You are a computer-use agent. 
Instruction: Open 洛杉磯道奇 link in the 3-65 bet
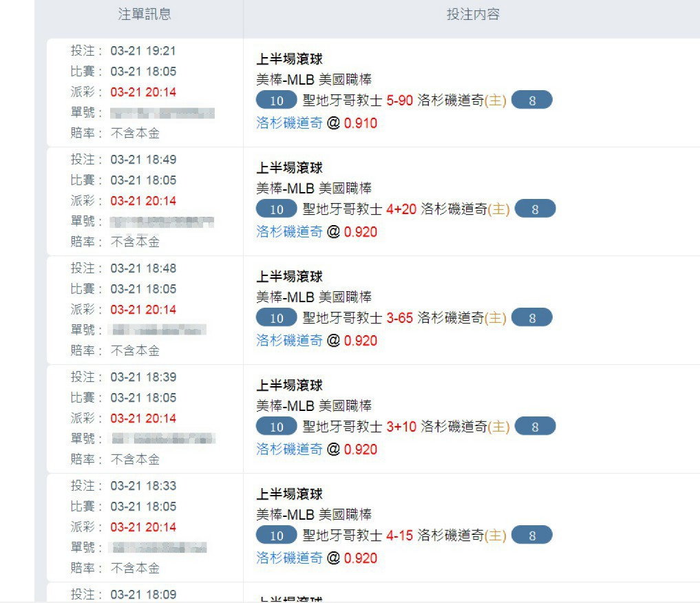[x=289, y=341]
